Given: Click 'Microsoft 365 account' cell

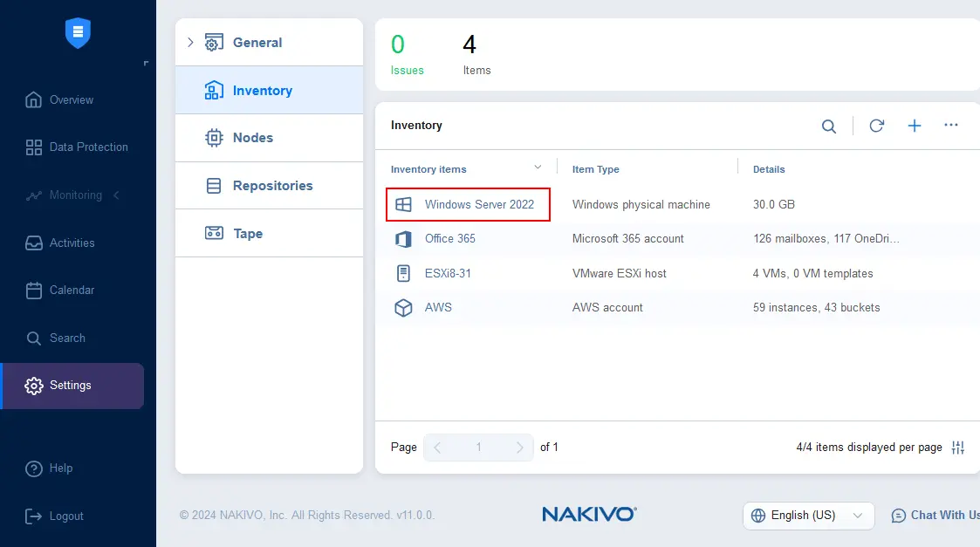Looking at the screenshot, I should pyautogui.click(x=628, y=239).
